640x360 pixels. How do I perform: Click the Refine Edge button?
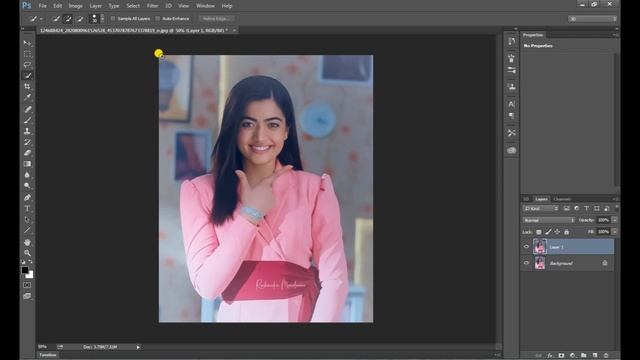coord(216,19)
